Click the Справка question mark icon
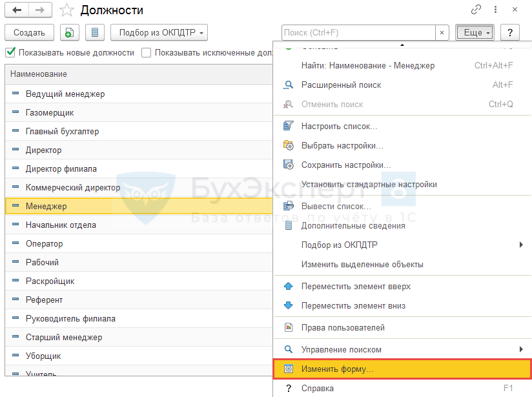This screenshot has width=532, height=397. [x=288, y=388]
